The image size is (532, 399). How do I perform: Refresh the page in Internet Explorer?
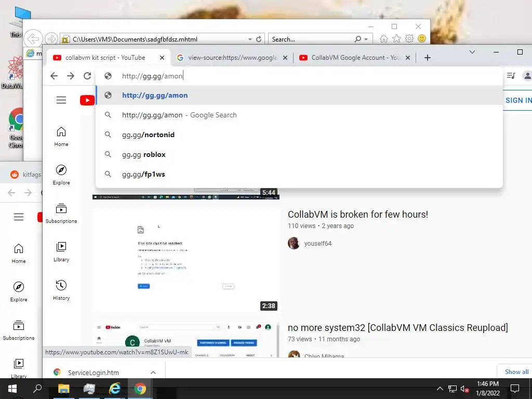click(259, 39)
